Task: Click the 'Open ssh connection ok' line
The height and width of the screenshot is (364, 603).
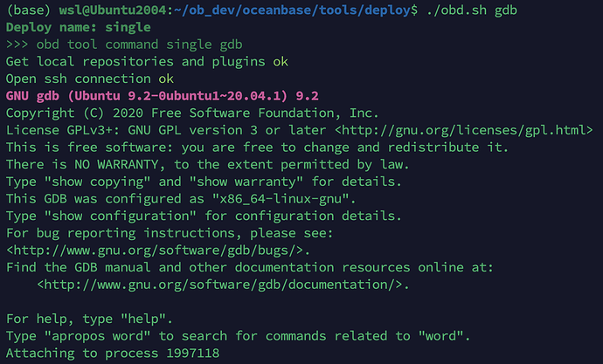Action: (90, 79)
